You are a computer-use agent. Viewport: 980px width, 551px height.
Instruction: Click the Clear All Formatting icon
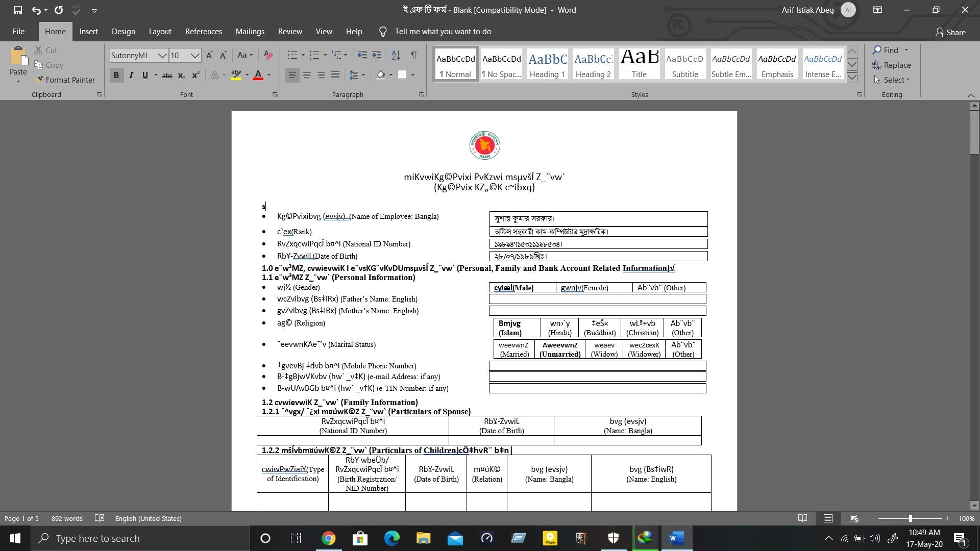[268, 55]
